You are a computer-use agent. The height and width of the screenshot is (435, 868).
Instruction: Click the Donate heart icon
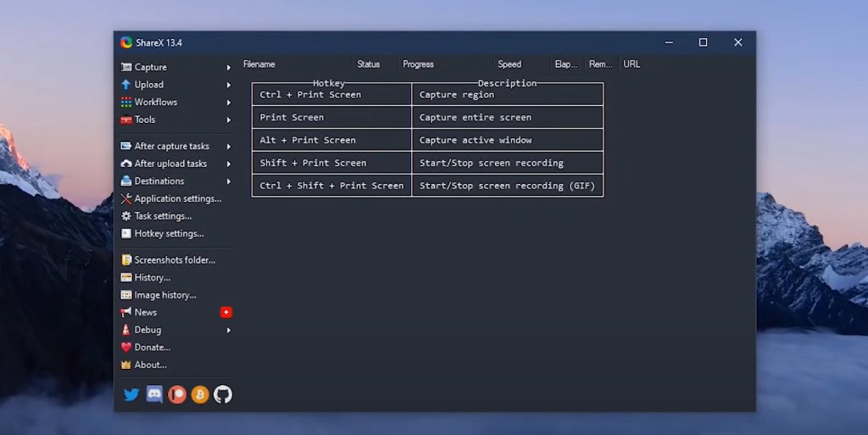point(126,347)
